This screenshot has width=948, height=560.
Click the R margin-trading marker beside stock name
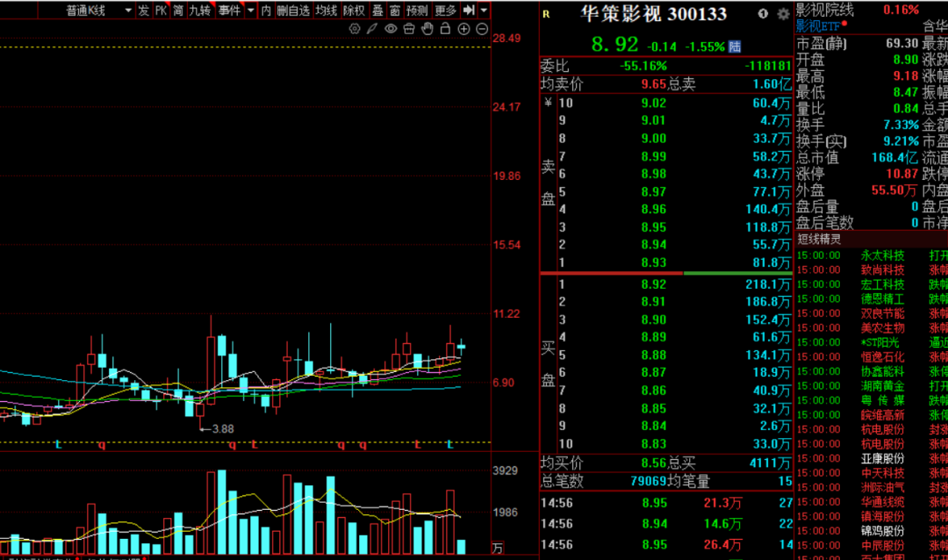pos(546,14)
